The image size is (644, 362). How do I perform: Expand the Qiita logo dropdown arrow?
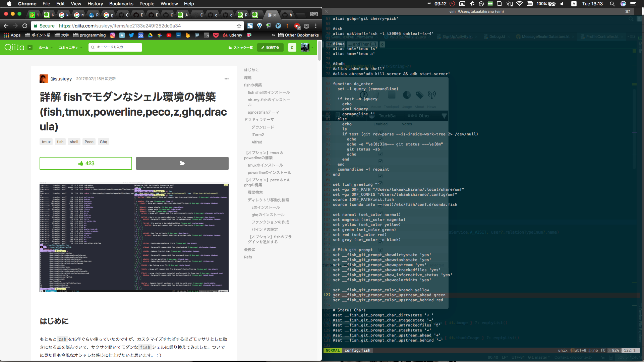pyautogui.click(x=30, y=48)
